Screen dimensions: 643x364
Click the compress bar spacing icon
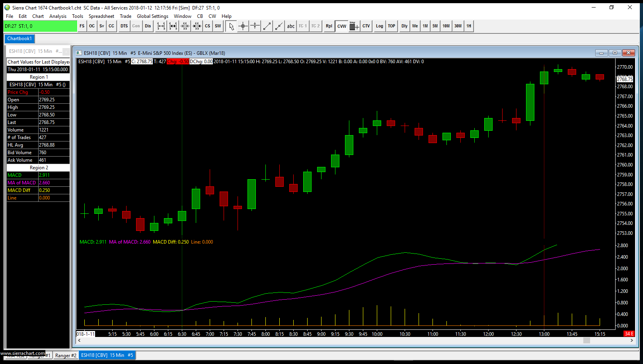173,26
